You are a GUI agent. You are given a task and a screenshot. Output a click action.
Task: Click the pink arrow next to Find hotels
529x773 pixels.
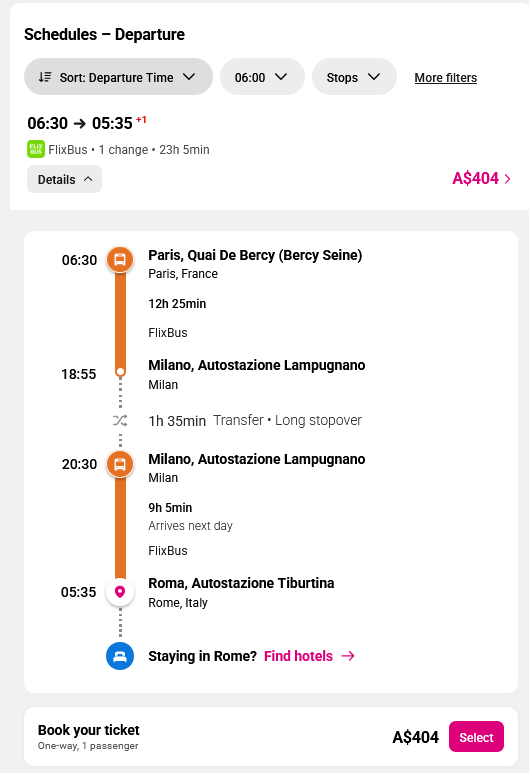point(348,656)
